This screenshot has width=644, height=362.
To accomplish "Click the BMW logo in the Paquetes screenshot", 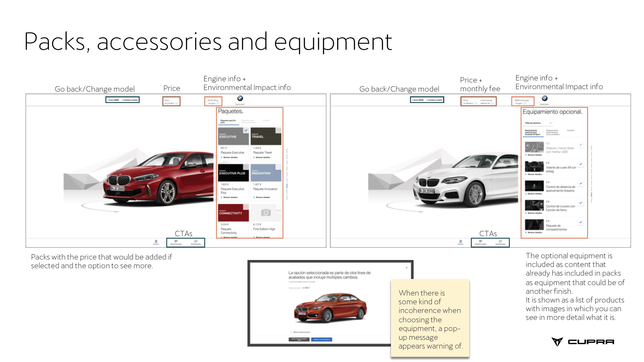I will pos(240,98).
